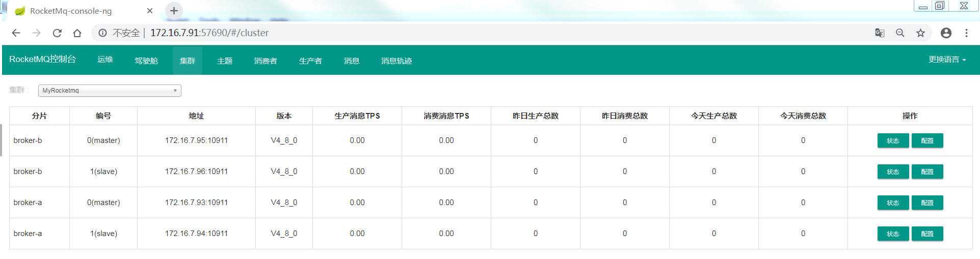Screen dimensions: 980x259
Task: Click 配置 for broker-b master row
Action: (x=928, y=141)
